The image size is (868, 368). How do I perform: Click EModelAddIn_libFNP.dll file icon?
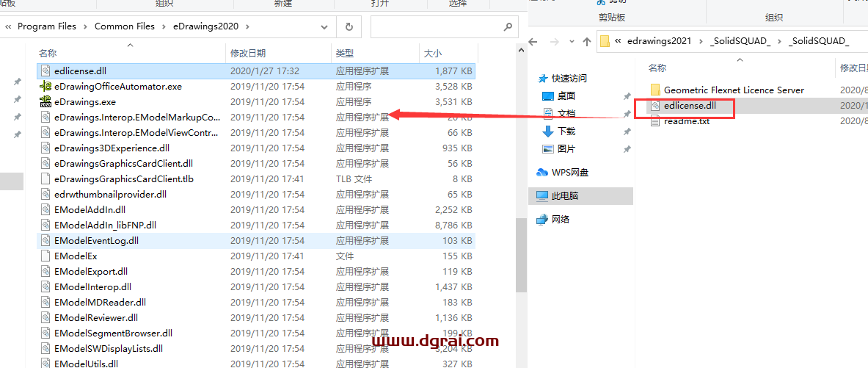[x=45, y=225]
